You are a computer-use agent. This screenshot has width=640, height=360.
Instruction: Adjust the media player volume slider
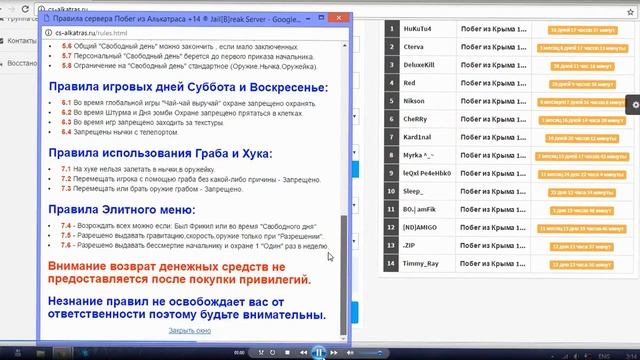371,353
